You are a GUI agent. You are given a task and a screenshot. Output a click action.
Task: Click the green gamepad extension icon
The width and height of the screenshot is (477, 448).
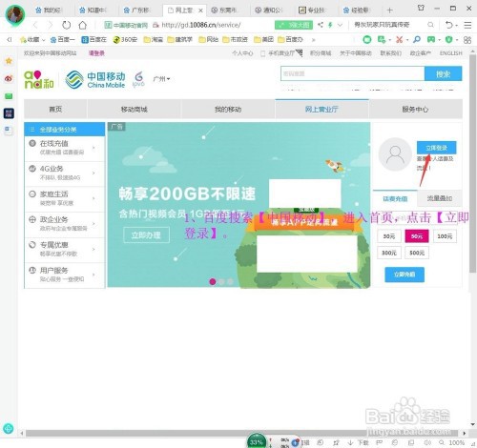click(431, 39)
